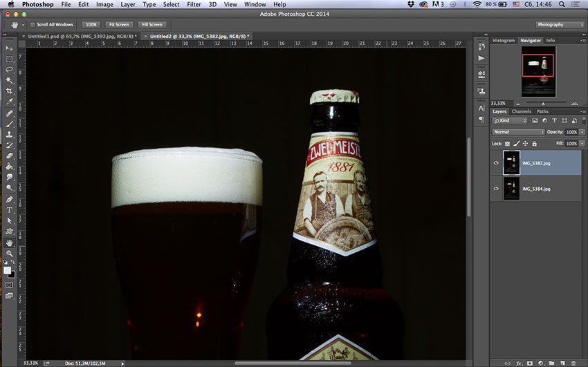Swap foreground and background colors
This screenshot has width=588, height=367.
(x=12, y=262)
